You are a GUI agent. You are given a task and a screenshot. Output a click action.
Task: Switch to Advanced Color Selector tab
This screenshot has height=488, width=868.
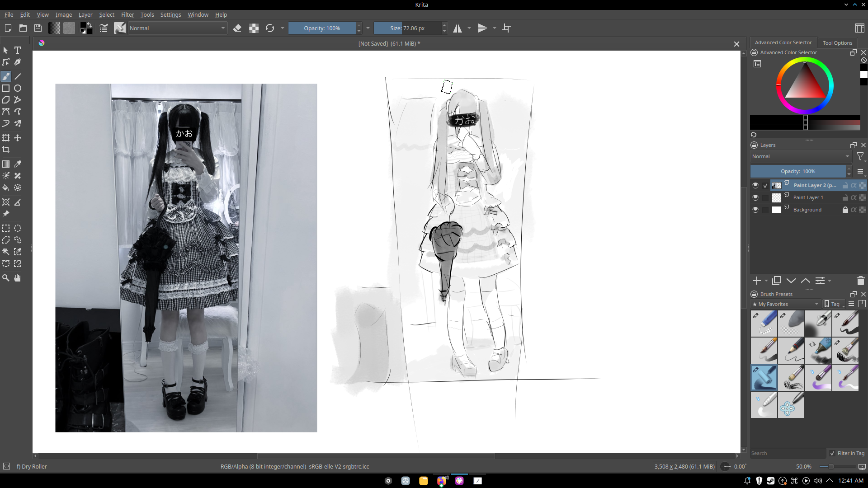pos(783,42)
